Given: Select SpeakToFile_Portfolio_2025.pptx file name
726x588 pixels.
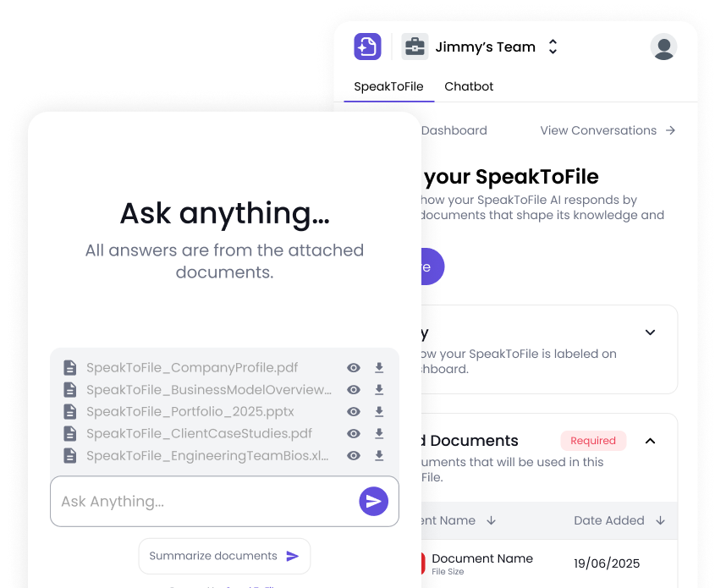Looking at the screenshot, I should pyautogui.click(x=190, y=411).
